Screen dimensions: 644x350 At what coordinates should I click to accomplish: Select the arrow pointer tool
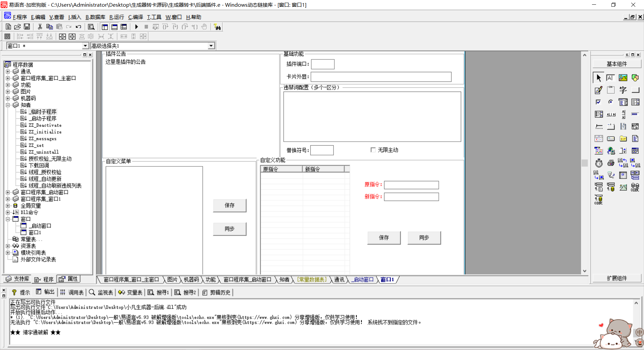(599, 78)
